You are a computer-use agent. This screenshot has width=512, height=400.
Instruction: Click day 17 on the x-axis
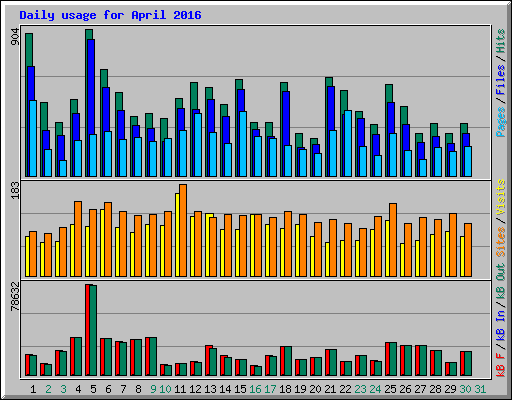270,389
